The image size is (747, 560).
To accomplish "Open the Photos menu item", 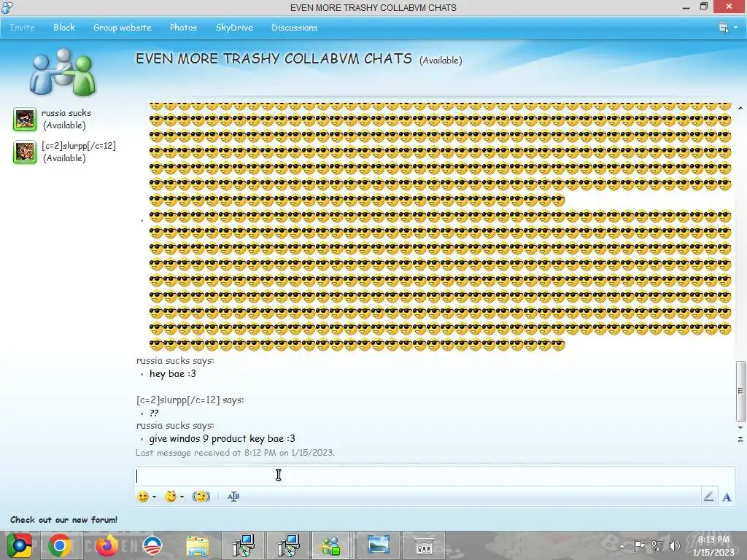I will tap(183, 28).
